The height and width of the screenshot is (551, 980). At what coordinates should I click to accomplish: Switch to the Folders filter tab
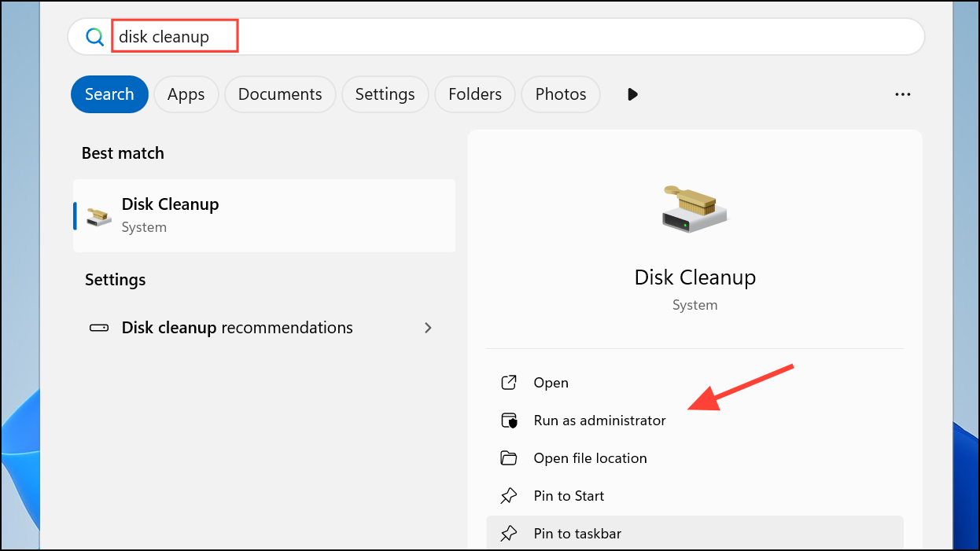click(475, 94)
